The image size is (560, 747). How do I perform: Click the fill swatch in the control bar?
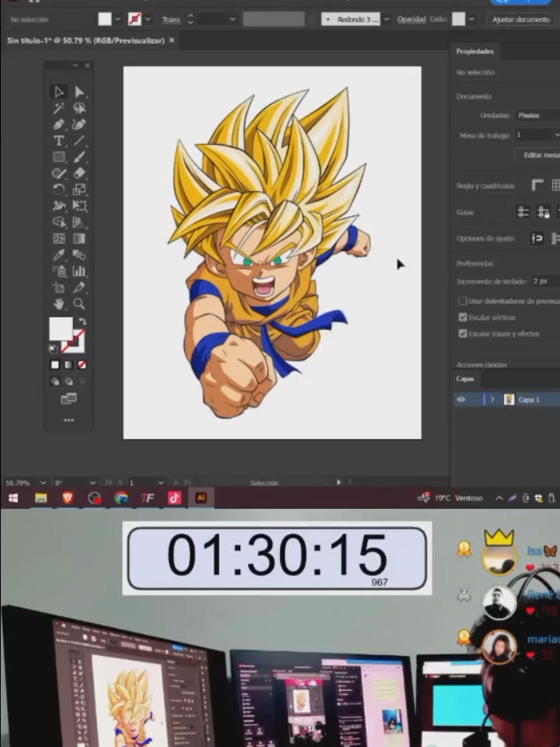(x=104, y=19)
